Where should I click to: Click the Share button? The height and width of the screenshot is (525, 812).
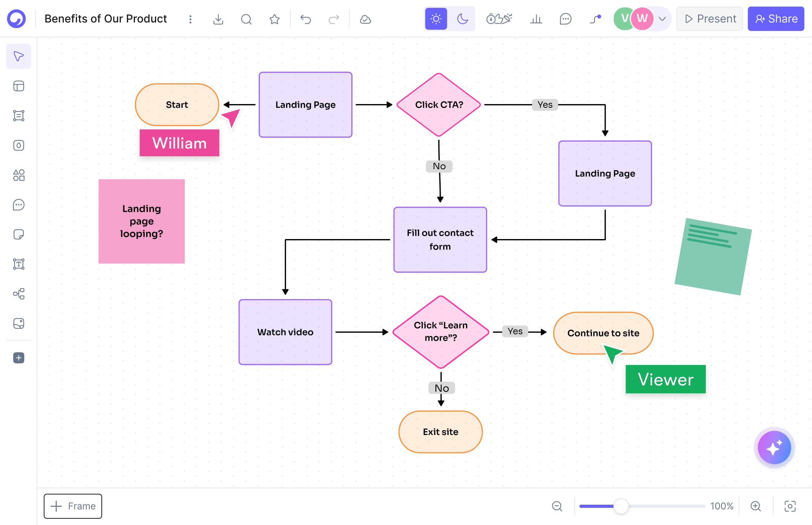tap(776, 19)
